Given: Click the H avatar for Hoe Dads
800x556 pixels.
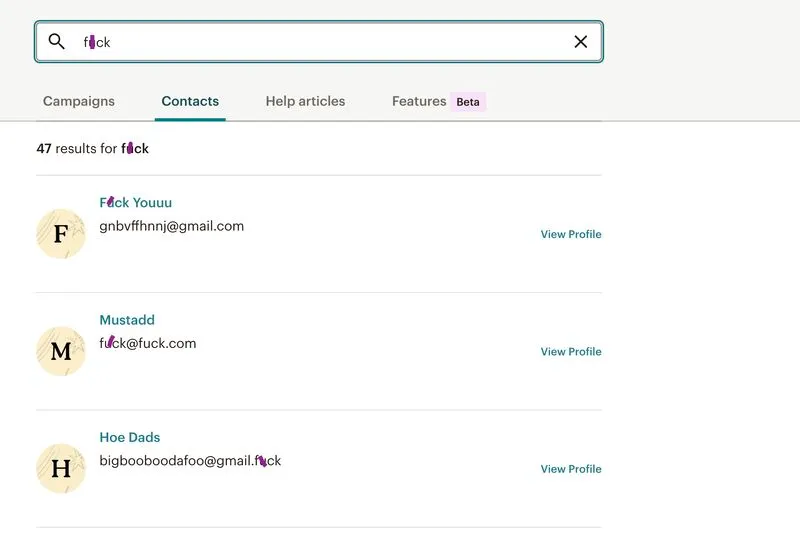Looking at the screenshot, I should pyautogui.click(x=61, y=468).
